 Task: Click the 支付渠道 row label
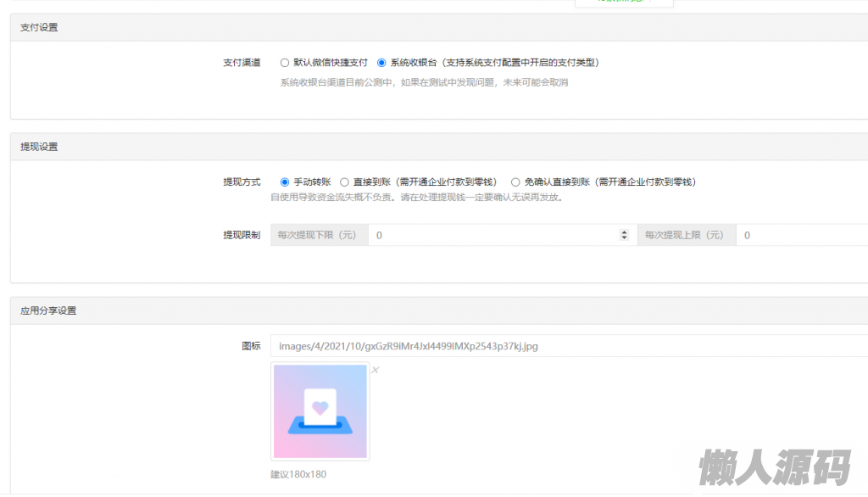[x=242, y=63]
